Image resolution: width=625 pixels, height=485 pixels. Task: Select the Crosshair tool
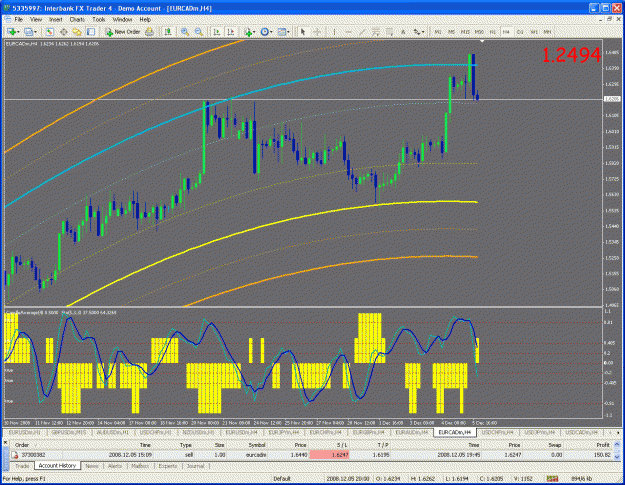click(317, 32)
